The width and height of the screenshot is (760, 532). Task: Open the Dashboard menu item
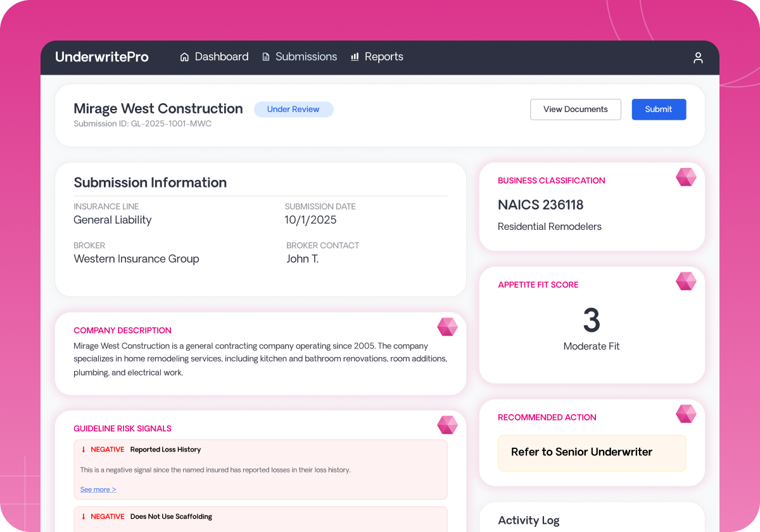(x=221, y=56)
